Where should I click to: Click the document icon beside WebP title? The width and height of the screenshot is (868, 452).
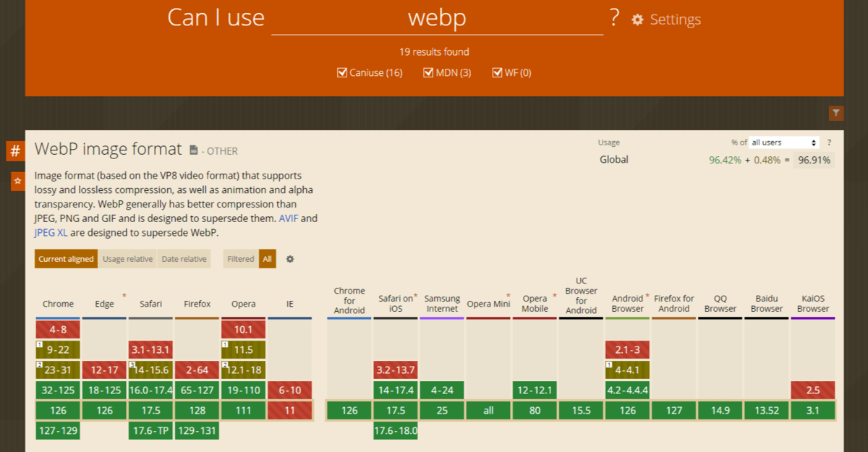194,150
